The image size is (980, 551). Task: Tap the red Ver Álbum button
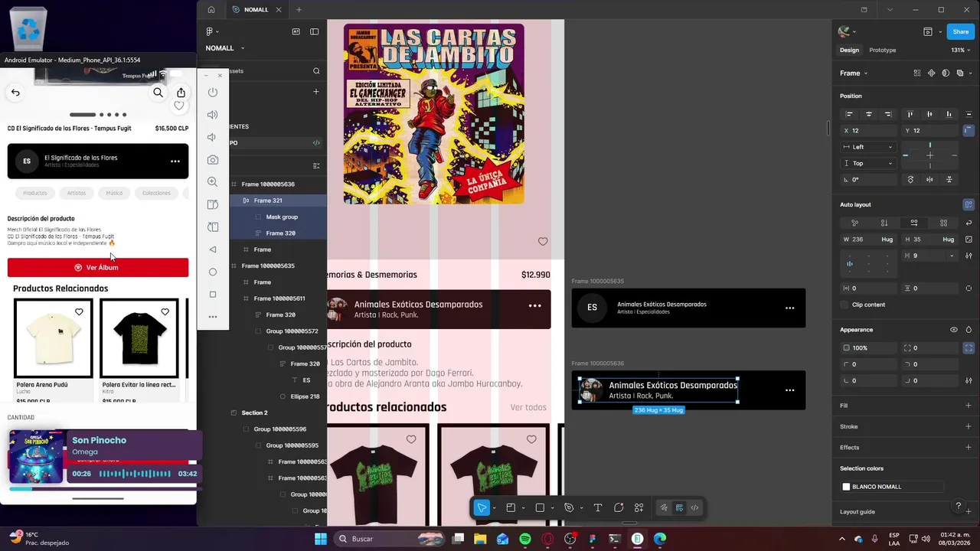click(98, 268)
